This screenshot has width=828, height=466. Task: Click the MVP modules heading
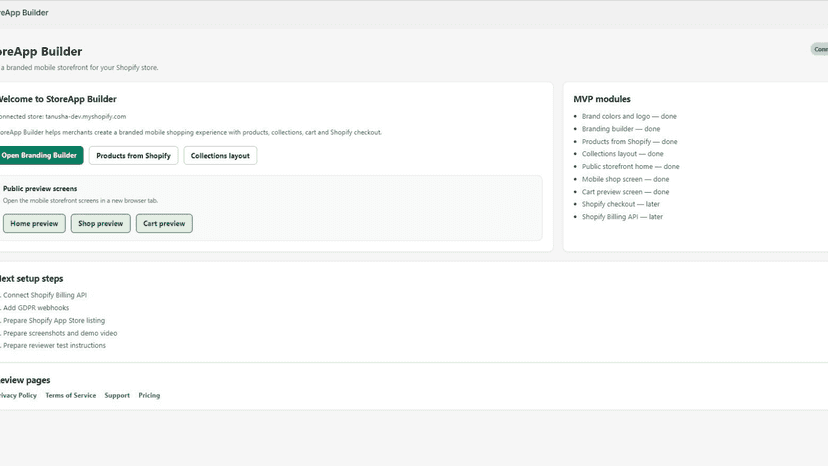pyautogui.click(x=602, y=99)
